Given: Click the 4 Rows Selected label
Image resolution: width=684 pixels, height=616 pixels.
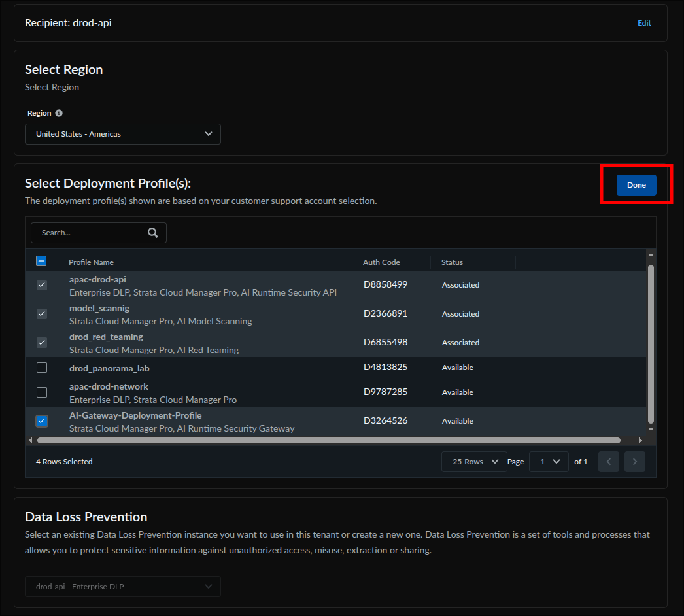Looking at the screenshot, I should tap(64, 462).
